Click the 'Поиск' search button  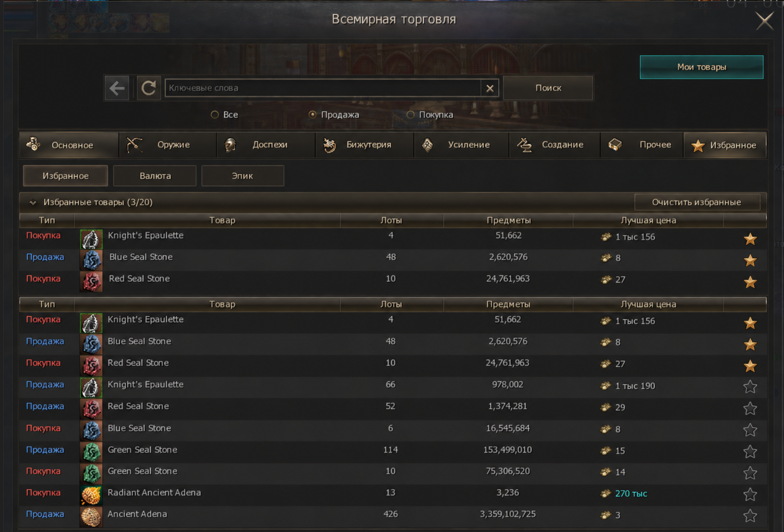coord(548,88)
